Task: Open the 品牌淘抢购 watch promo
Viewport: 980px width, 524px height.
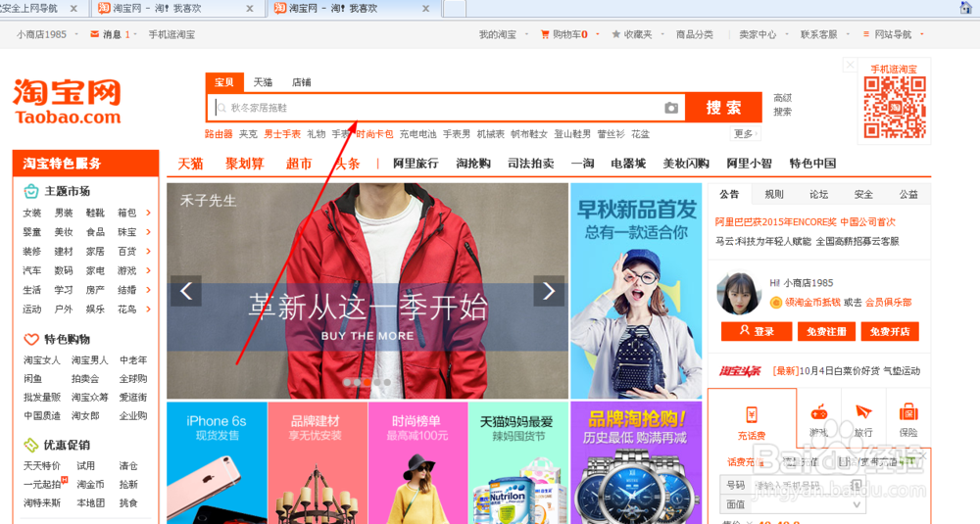Action: pos(636,463)
